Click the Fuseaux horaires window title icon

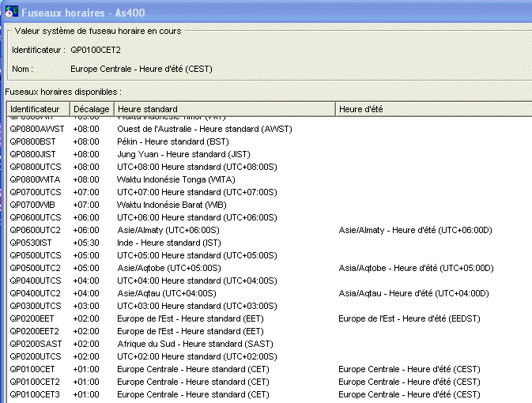point(12,12)
